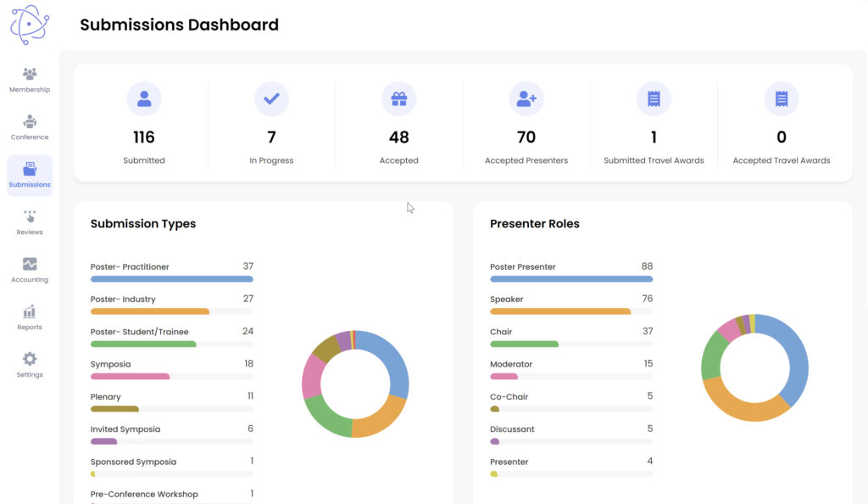Open the Settings gear icon
This screenshot has height=504, width=868.
click(x=30, y=359)
